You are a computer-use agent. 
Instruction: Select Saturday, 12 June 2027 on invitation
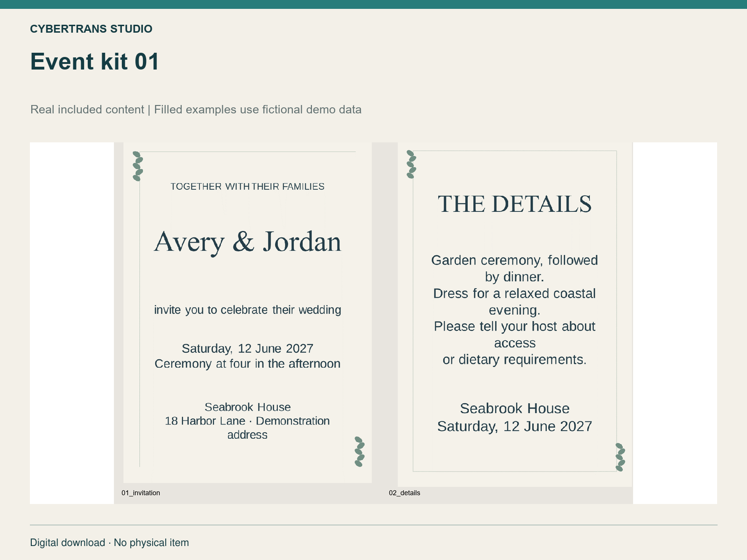point(247,349)
